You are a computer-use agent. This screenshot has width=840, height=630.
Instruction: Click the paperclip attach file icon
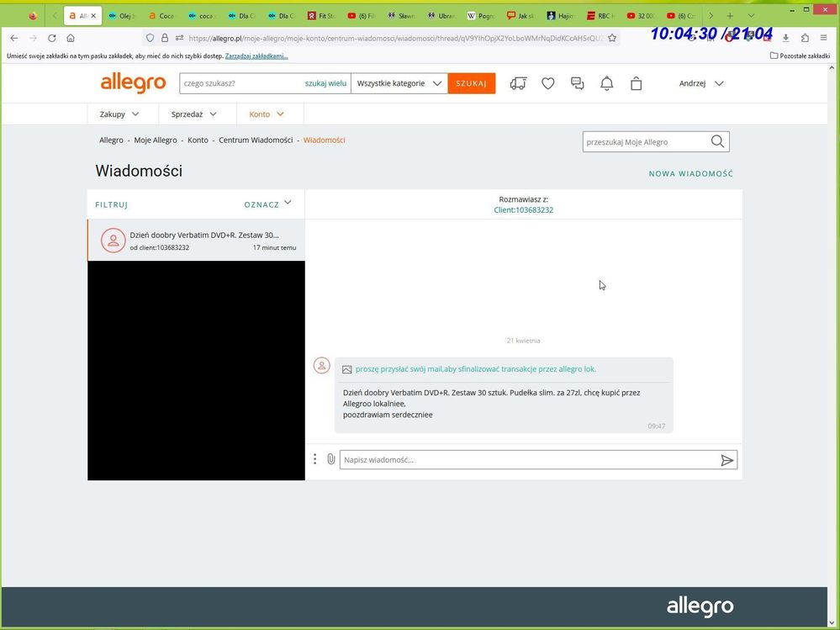tap(330, 459)
